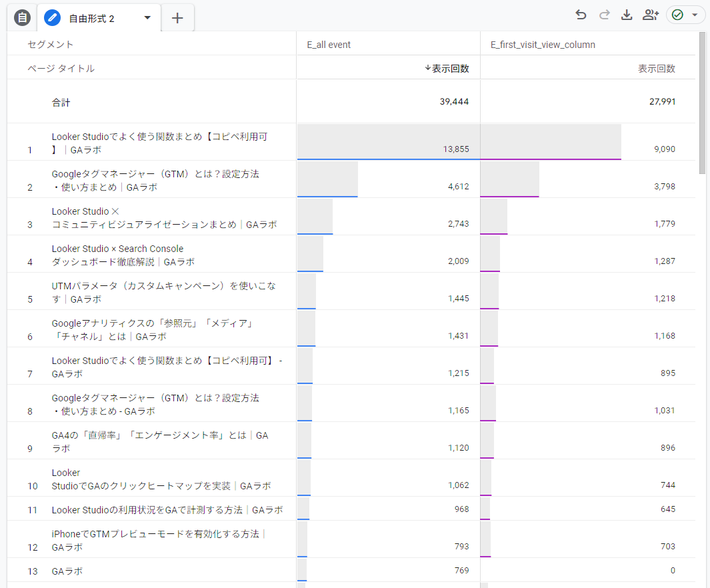This screenshot has width=710, height=588.
Task: Click the total value 39,444
Action: pos(454,101)
